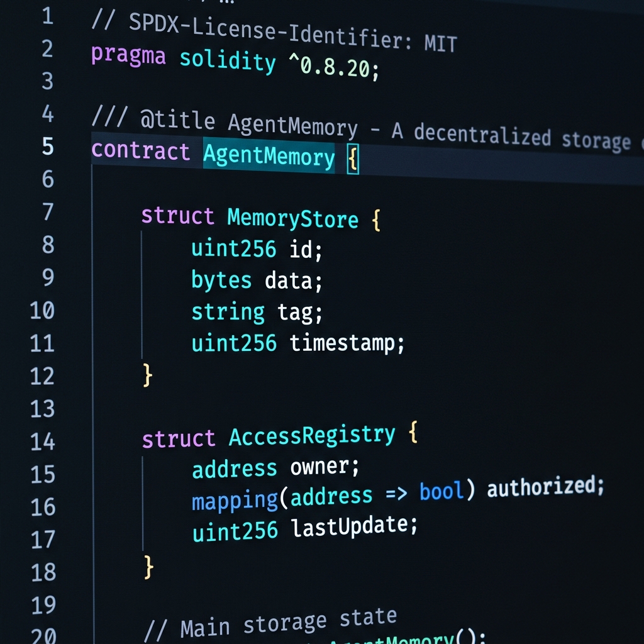Click the SPDX-License-Identifier comment text
The height and width of the screenshot is (644, 644).
[274, 32]
